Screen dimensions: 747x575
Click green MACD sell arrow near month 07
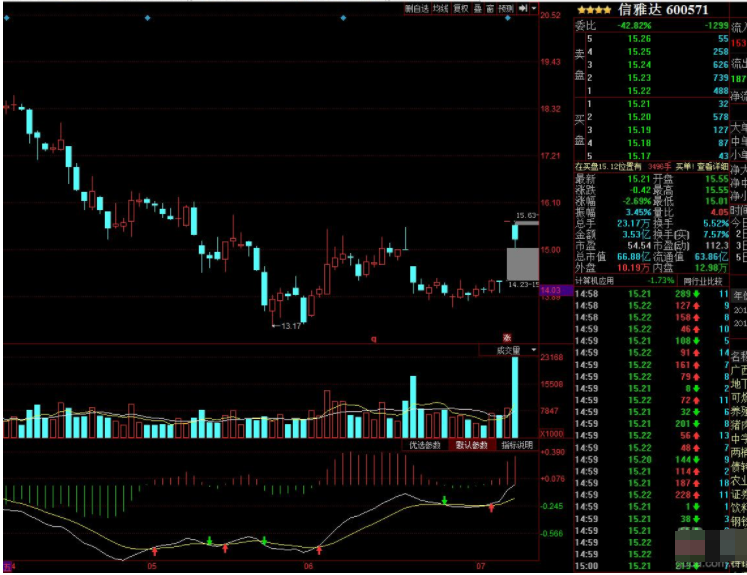(444, 500)
